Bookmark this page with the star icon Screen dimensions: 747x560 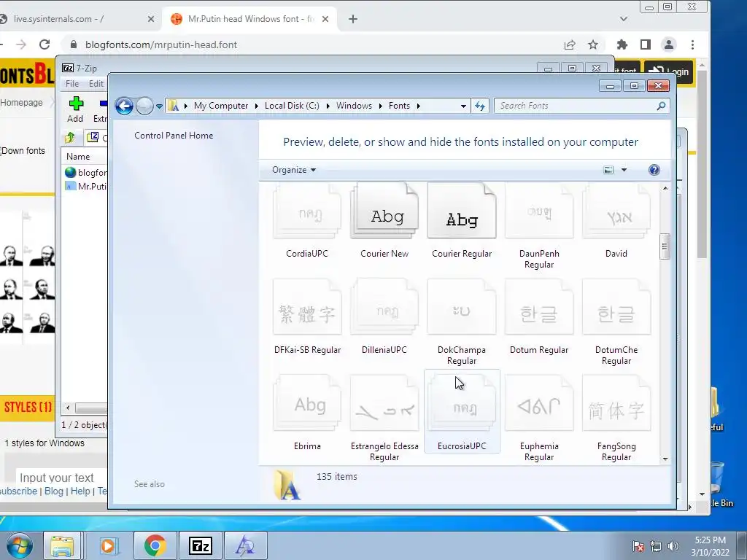592,44
